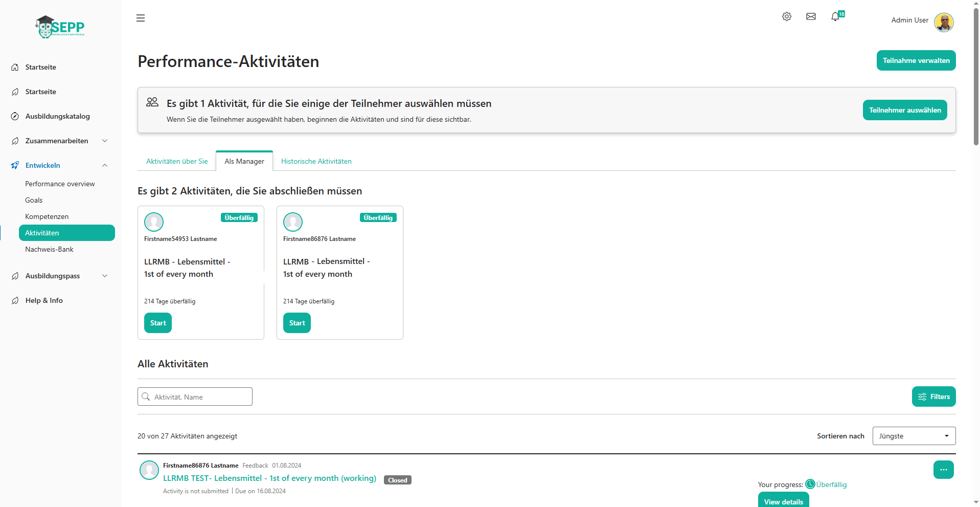Open LLRMB TEST- Lebensmittel activity link
The image size is (980, 507).
(x=269, y=478)
